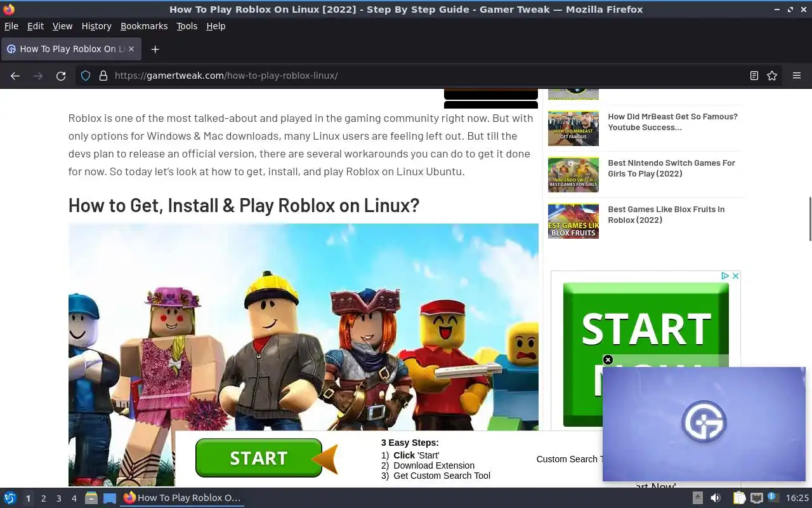Click green START button in bottom banner ad

(259, 458)
